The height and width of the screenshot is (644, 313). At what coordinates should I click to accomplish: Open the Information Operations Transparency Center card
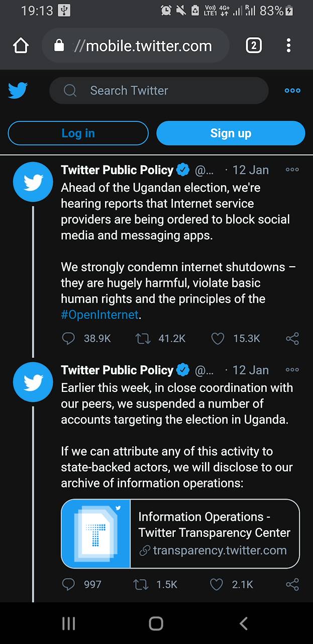(x=180, y=534)
